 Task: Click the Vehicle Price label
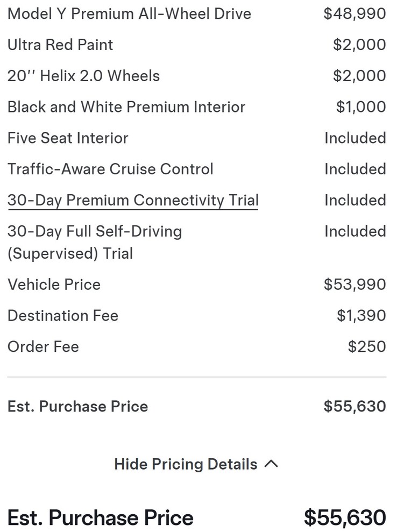click(54, 285)
